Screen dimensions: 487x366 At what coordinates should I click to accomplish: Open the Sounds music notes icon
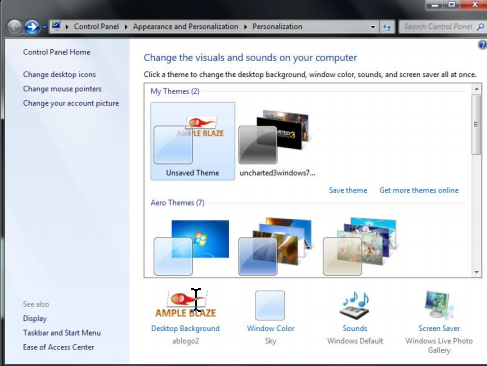[x=355, y=305]
